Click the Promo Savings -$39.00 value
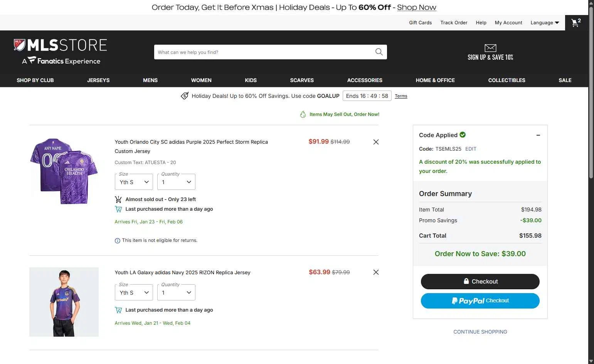The image size is (594, 364). pos(530,220)
